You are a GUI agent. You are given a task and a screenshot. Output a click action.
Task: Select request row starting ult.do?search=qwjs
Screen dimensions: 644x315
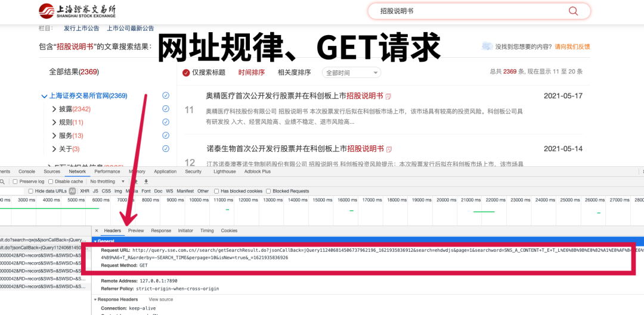click(45, 239)
